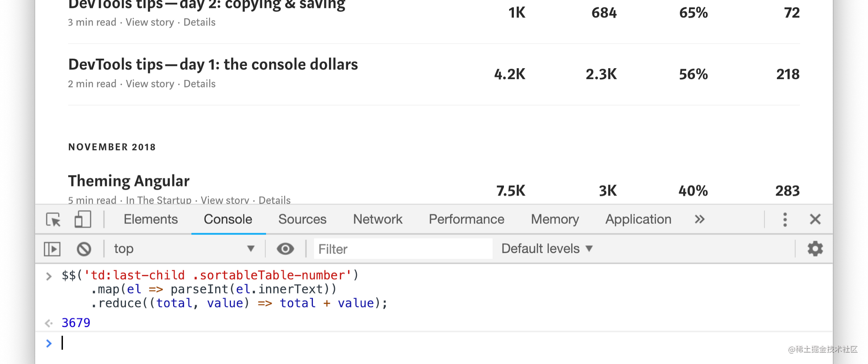Open the Sources tab

302,219
